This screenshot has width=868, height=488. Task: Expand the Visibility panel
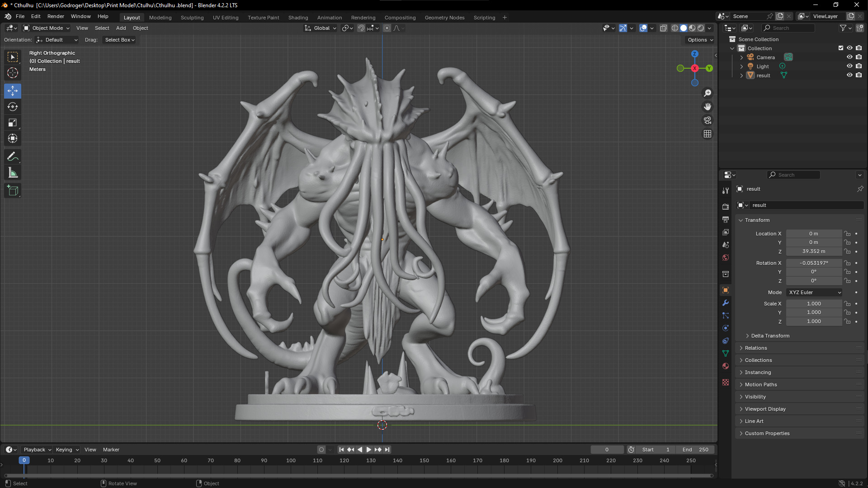click(x=755, y=397)
